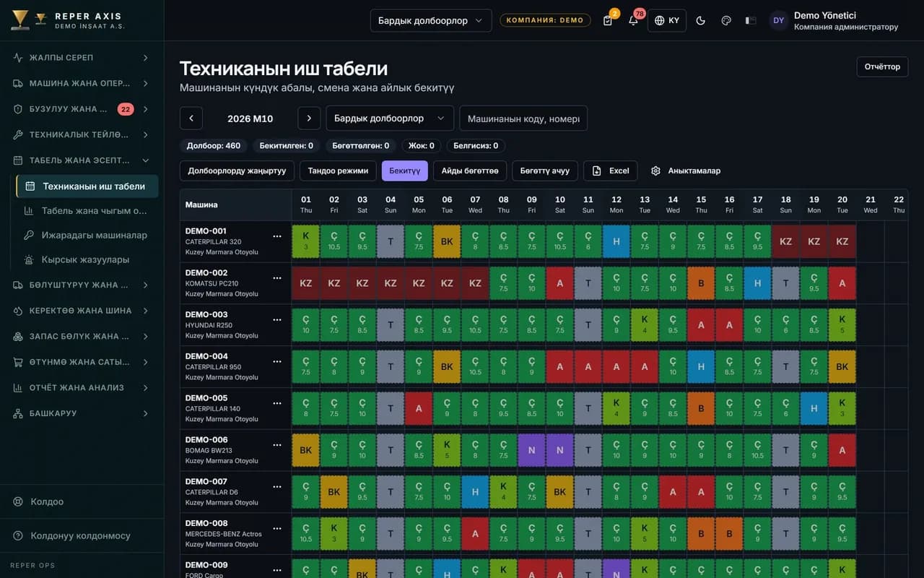The image size is (924, 578).
Task: Open Аныктамалар settings gear
Action: 686,171
